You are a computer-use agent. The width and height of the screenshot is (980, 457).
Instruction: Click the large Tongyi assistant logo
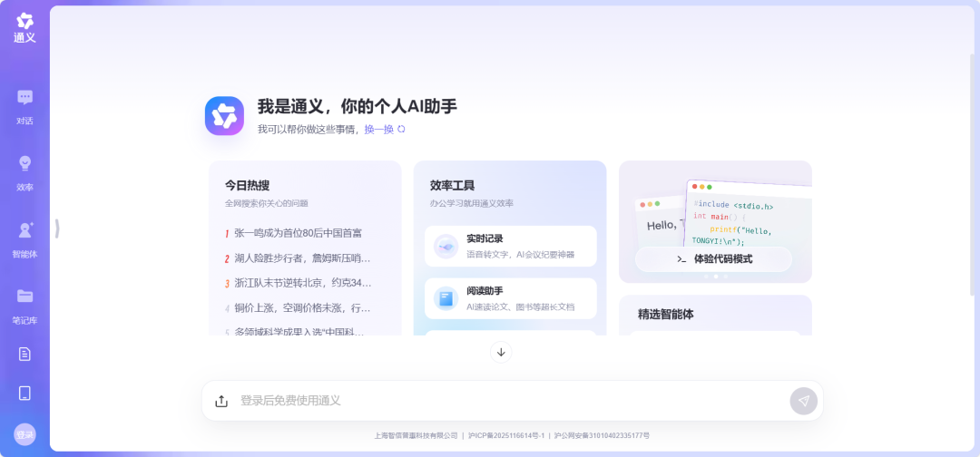[224, 115]
